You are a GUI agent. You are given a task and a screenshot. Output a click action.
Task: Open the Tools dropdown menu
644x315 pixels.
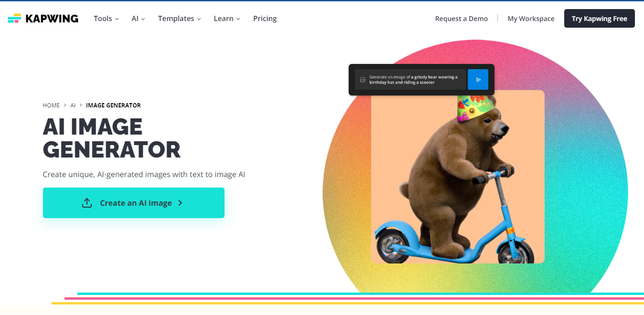tap(106, 19)
